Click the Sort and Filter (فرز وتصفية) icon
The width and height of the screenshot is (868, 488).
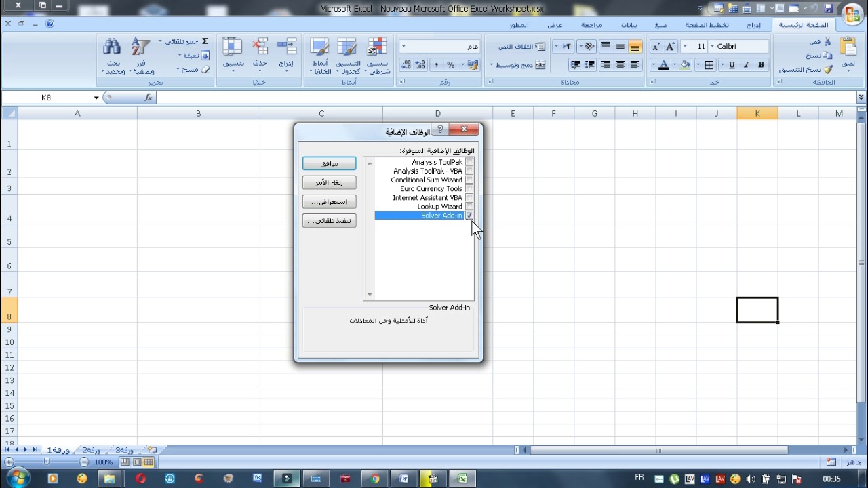pyautogui.click(x=141, y=47)
